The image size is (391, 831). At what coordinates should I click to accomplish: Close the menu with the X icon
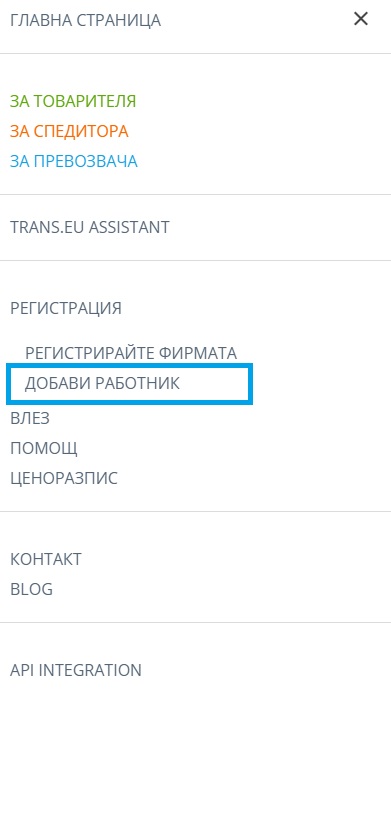pyautogui.click(x=361, y=19)
